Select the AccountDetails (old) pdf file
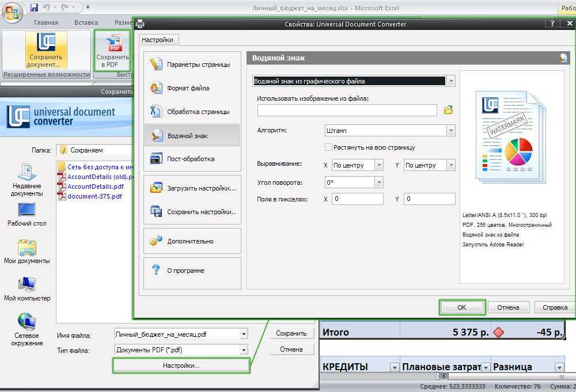This screenshot has width=576, height=392. (95, 177)
